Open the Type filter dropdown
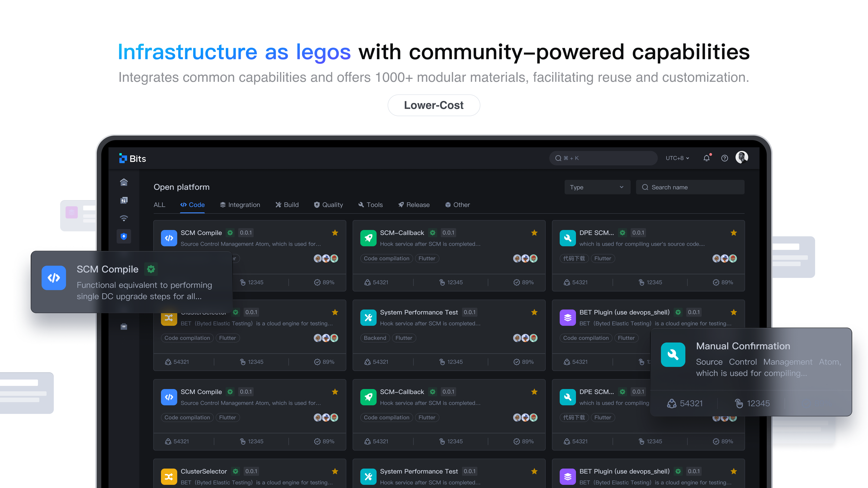The image size is (868, 488). pos(597,187)
